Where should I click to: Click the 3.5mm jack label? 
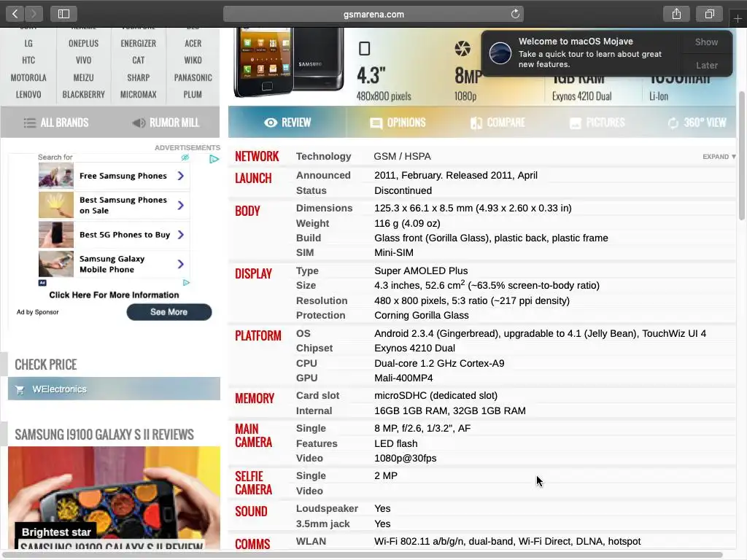point(323,524)
